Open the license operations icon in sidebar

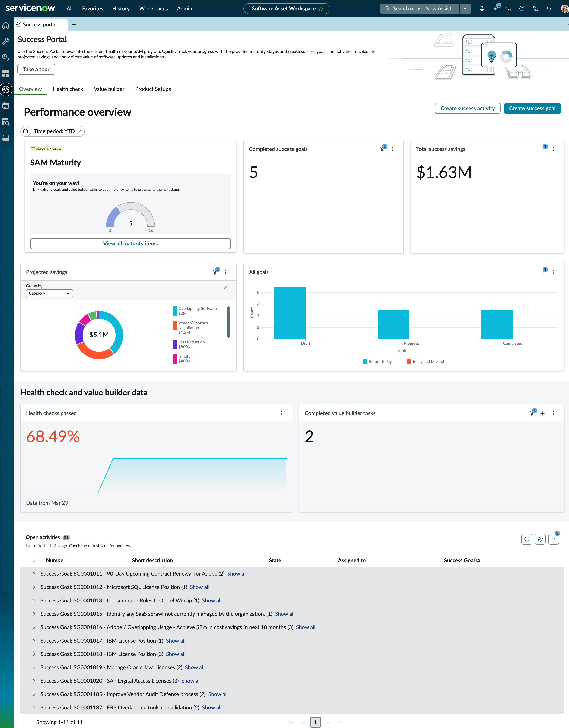6,57
